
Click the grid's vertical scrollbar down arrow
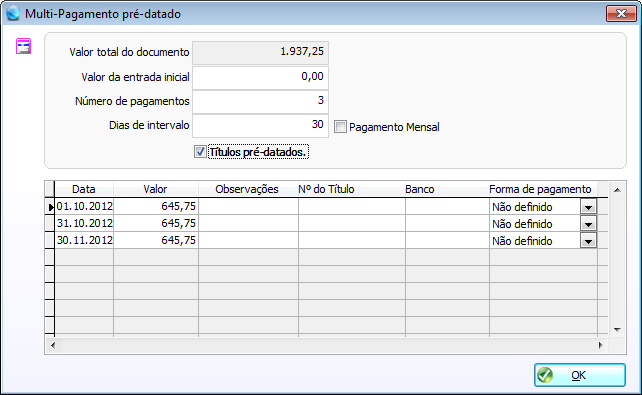click(x=617, y=330)
